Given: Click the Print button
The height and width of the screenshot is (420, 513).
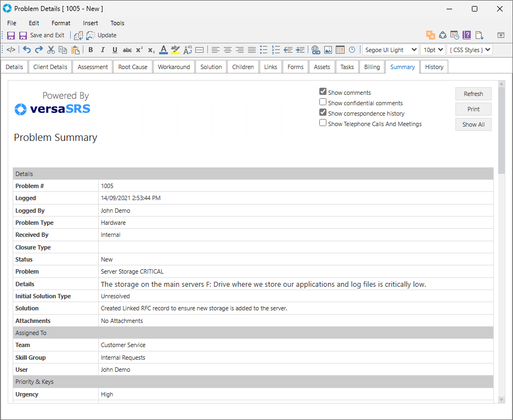Looking at the screenshot, I should click(473, 109).
